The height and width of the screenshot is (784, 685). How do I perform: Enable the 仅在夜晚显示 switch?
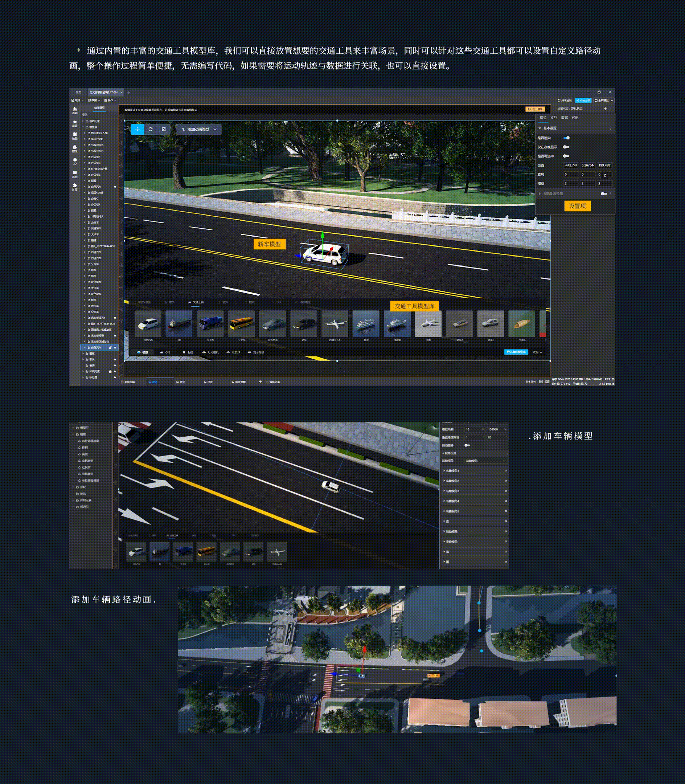[x=566, y=147]
